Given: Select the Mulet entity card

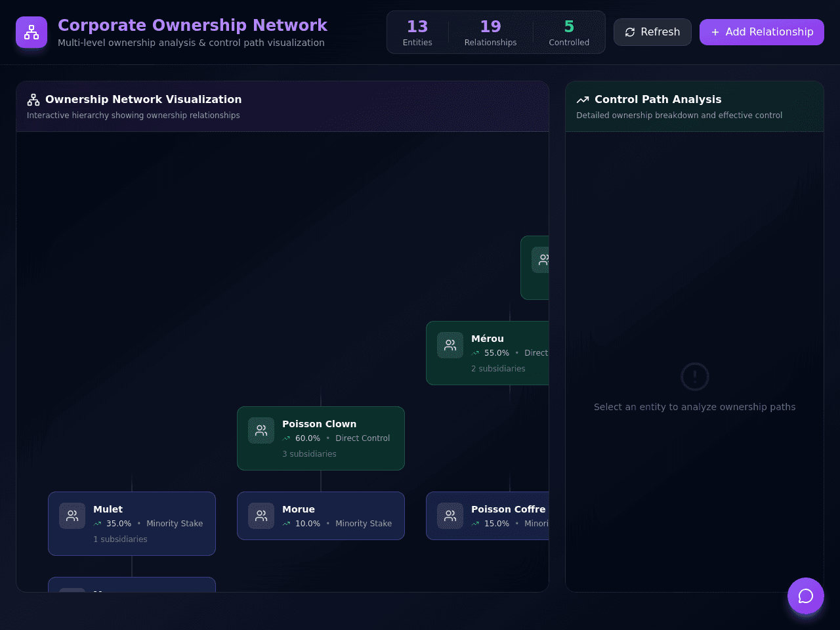Looking at the screenshot, I should [x=132, y=524].
